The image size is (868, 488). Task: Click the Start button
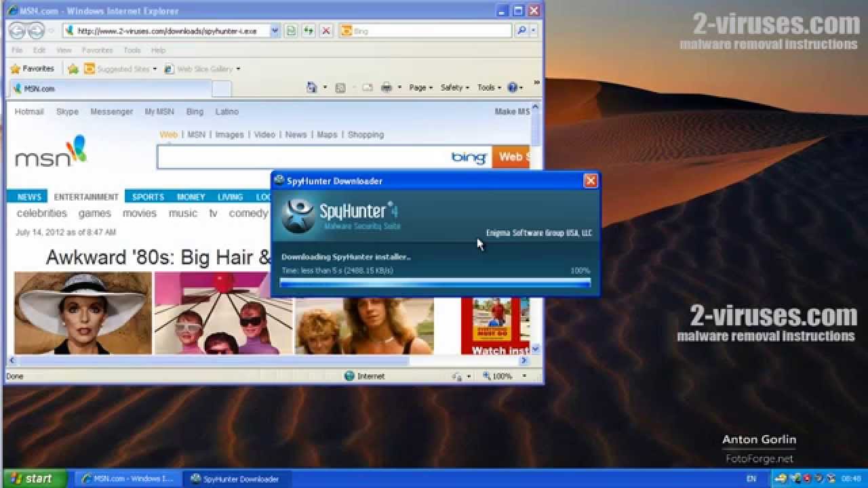point(33,479)
